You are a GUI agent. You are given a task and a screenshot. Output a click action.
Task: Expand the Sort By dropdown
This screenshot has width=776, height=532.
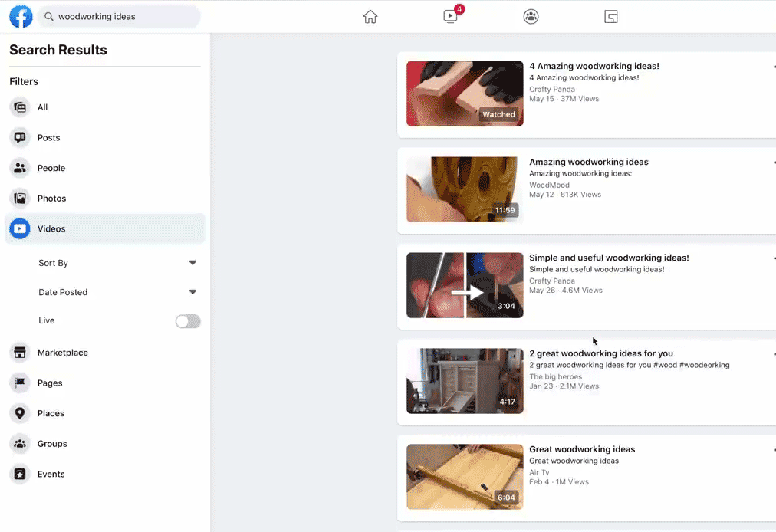pyautogui.click(x=117, y=263)
